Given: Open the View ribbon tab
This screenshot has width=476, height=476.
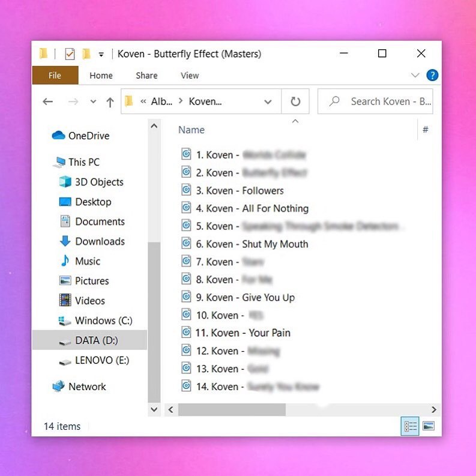Looking at the screenshot, I should click(x=190, y=75).
